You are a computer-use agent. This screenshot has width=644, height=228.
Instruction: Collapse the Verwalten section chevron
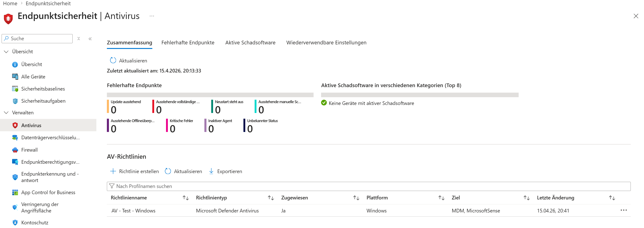tap(6, 113)
